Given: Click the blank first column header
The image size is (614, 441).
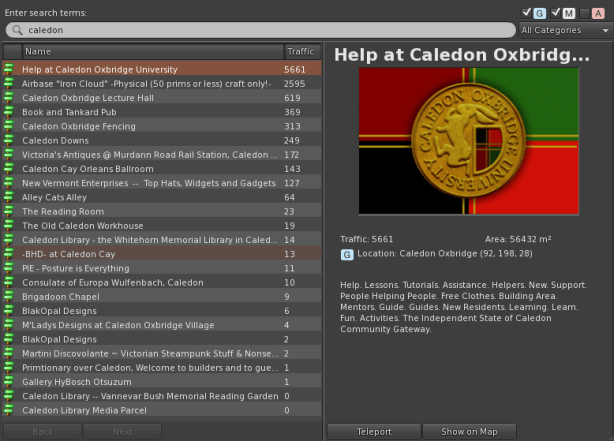Looking at the screenshot, I should [x=13, y=52].
